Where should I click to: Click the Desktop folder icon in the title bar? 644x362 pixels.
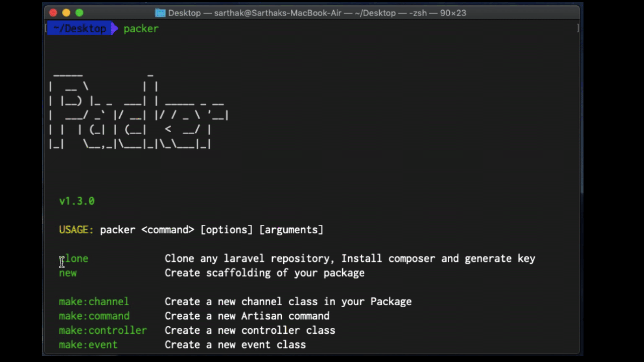pyautogui.click(x=160, y=13)
